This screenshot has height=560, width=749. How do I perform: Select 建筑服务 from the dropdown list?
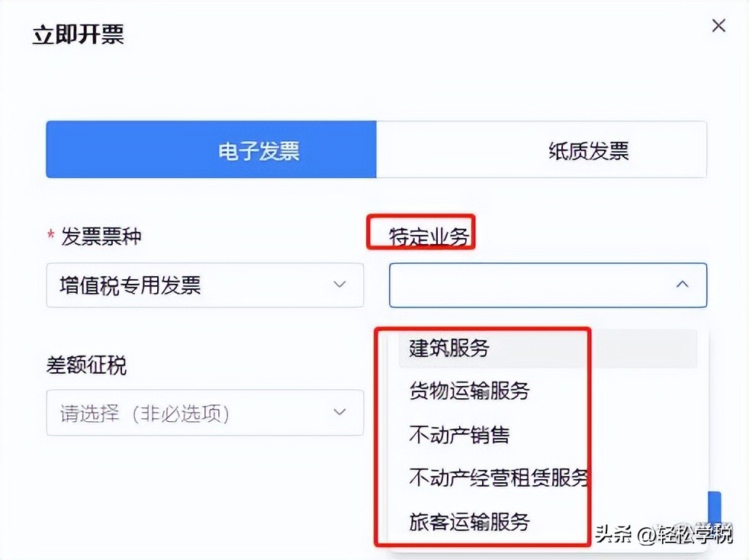[449, 348]
